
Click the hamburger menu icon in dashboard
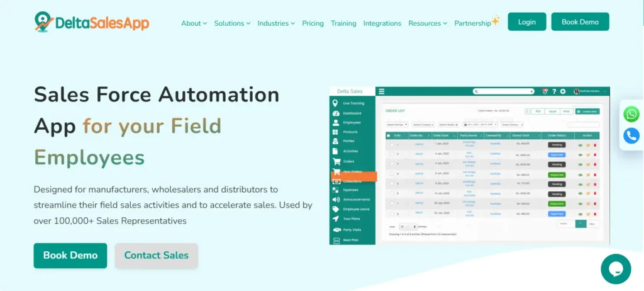pos(381,91)
